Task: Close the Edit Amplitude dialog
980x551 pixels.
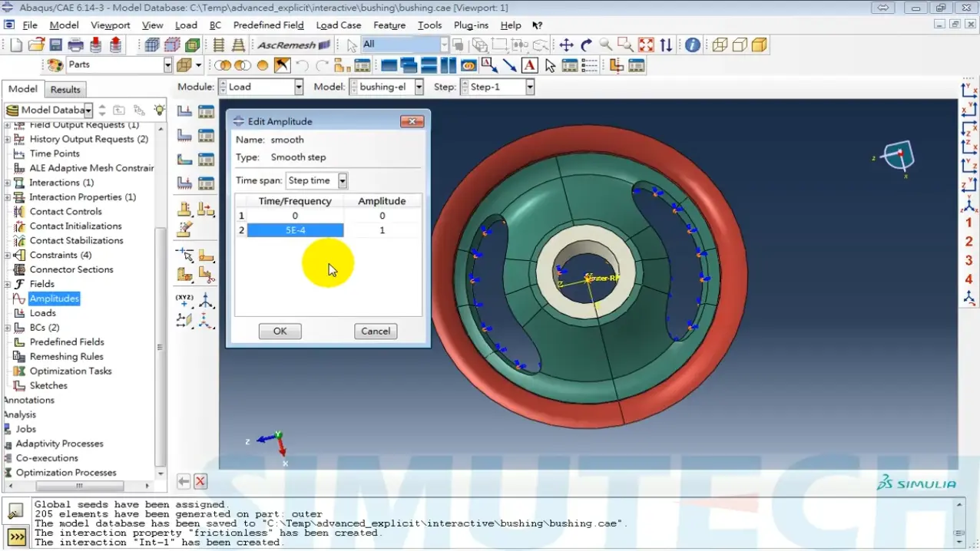Action: click(412, 121)
